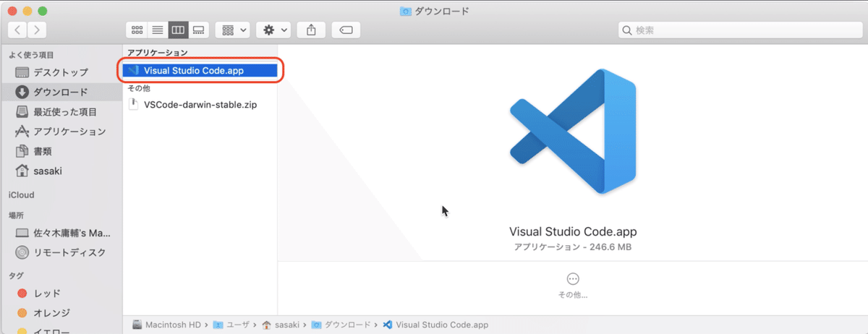This screenshot has width=868, height=334.
Task: Click the その他 group header in column
Action: pyautogui.click(x=138, y=88)
